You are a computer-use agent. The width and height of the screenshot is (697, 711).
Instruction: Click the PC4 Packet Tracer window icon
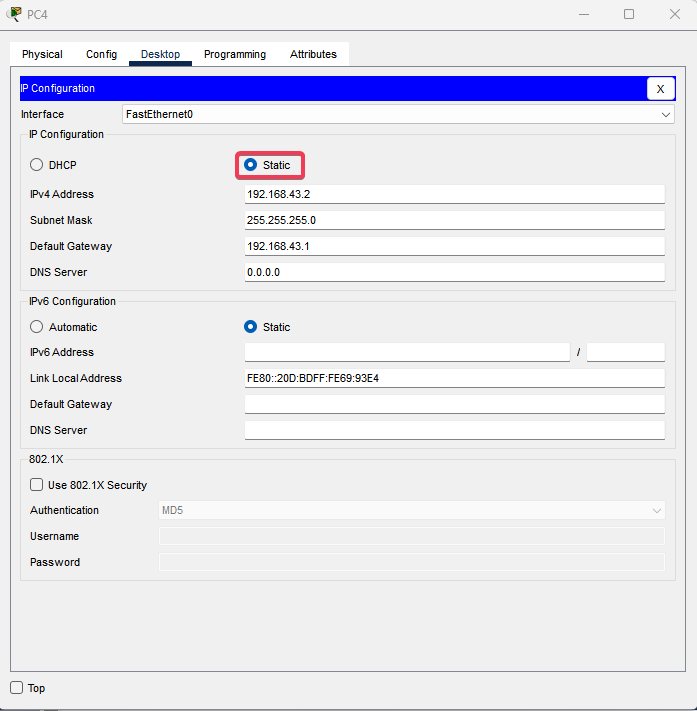point(13,14)
